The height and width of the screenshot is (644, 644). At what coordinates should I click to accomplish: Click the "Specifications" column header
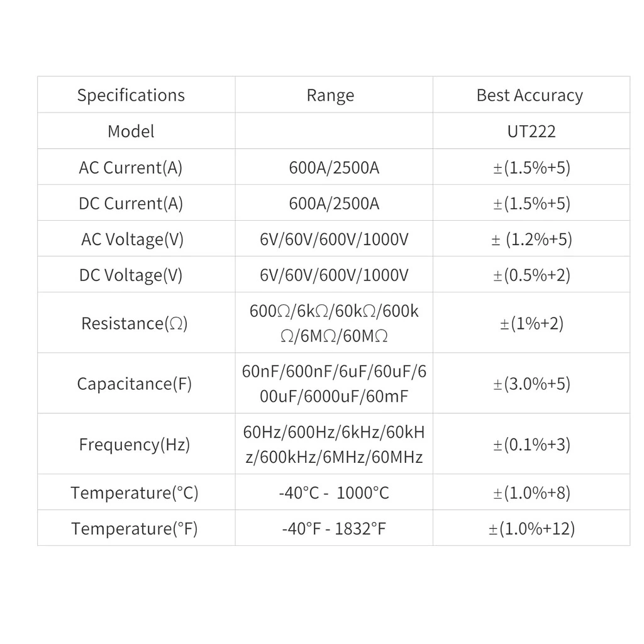[131, 95]
